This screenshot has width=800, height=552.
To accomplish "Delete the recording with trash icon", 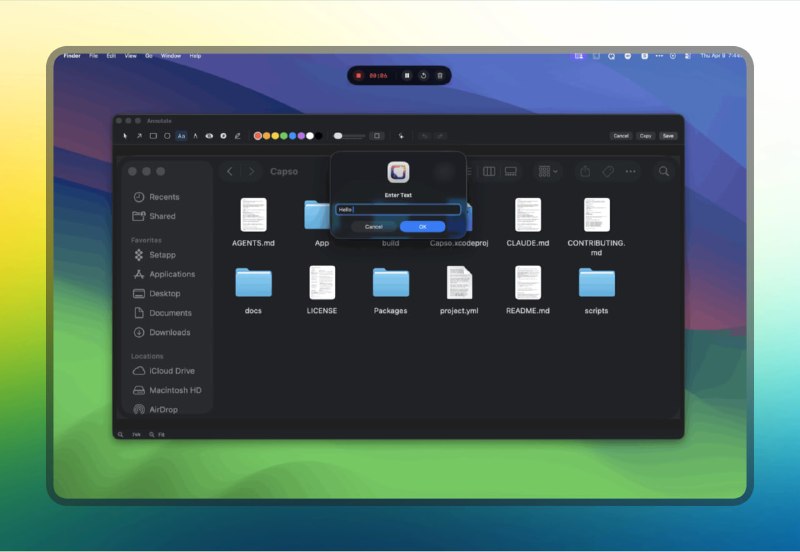I will pos(440,76).
